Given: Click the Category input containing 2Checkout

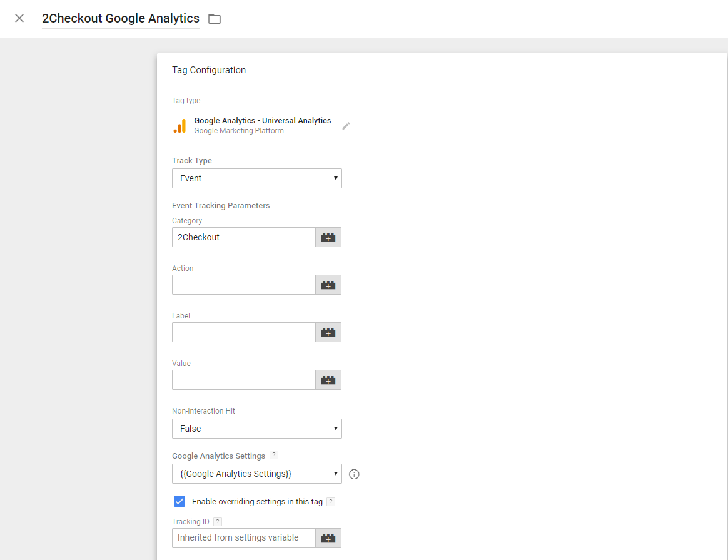Looking at the screenshot, I should coord(244,237).
